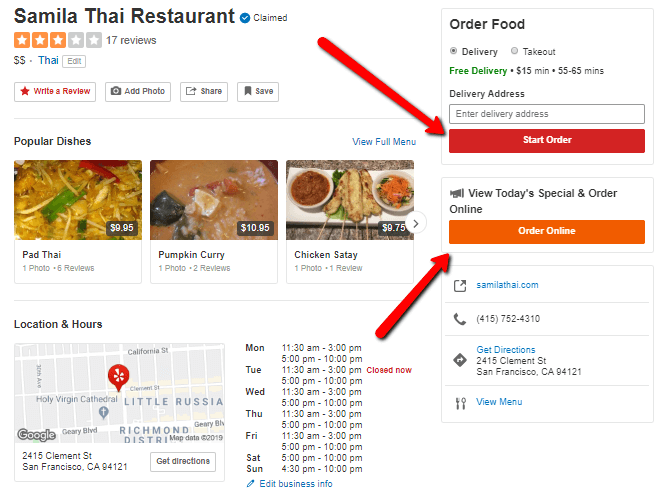The height and width of the screenshot is (491, 668).
Task: Click the directions diamond icon
Action: tap(460, 360)
